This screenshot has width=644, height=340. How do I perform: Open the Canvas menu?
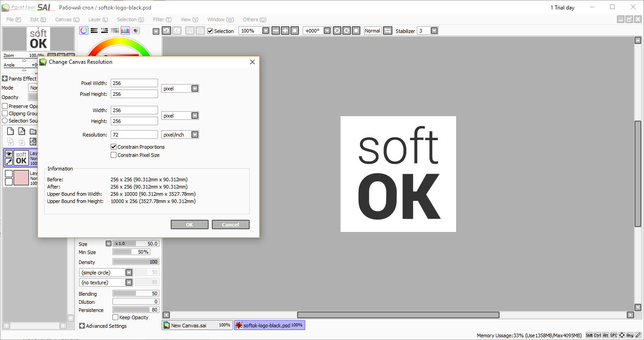coord(67,19)
